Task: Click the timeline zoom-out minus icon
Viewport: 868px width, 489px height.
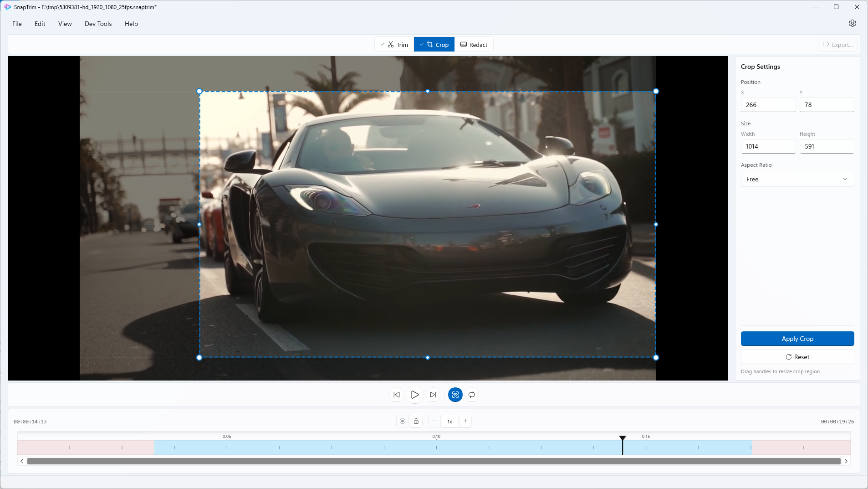Action: (x=434, y=421)
